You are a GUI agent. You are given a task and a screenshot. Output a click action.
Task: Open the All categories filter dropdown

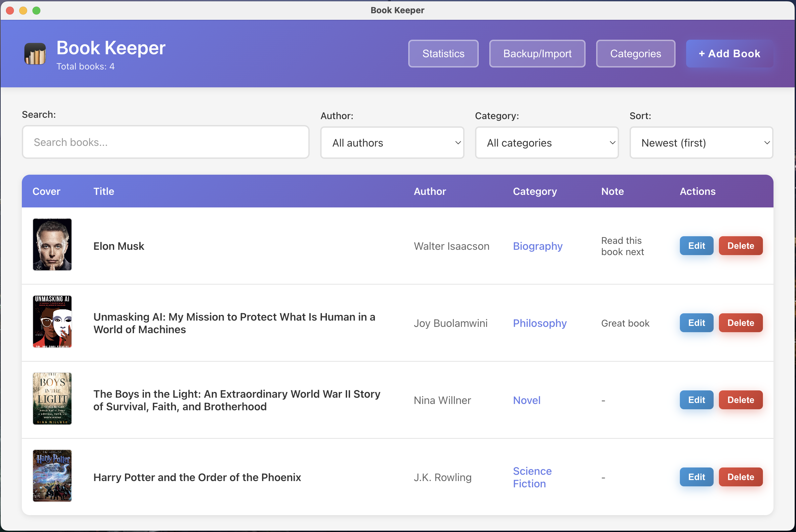pyautogui.click(x=546, y=143)
